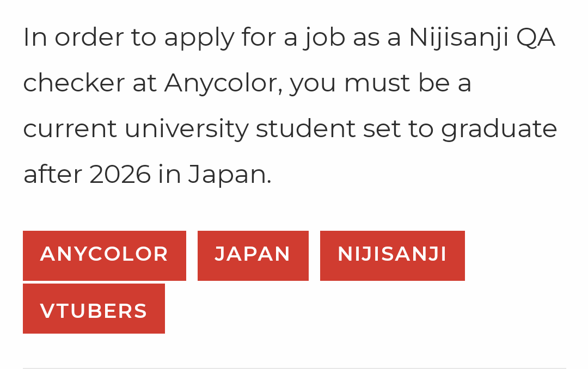The width and height of the screenshot is (588, 369).
Task: Click the NIJISANJI tag button
Action: pos(392,256)
